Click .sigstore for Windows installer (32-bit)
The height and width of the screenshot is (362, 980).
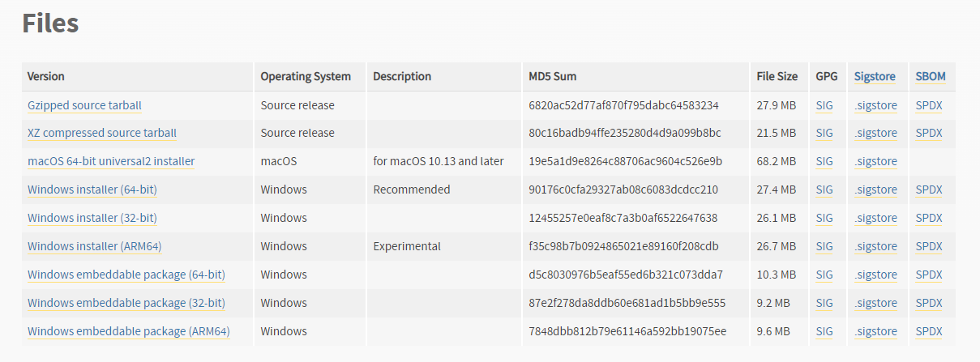(875, 218)
